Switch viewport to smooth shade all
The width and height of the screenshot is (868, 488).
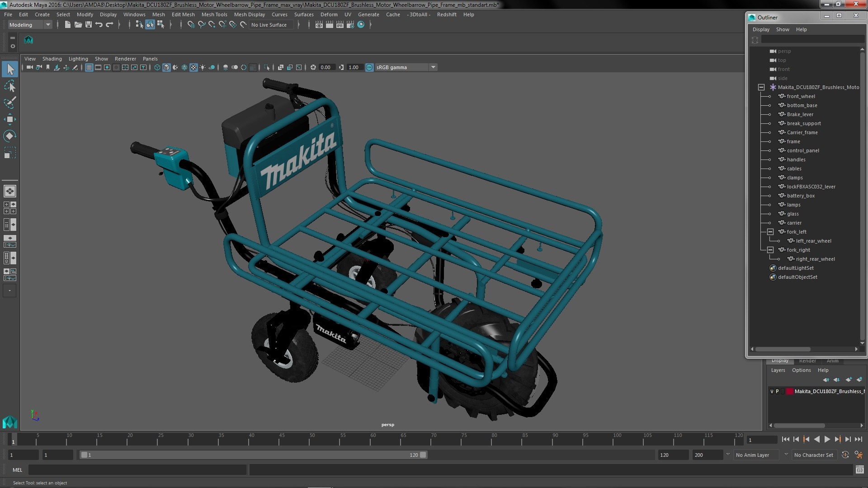pos(166,67)
